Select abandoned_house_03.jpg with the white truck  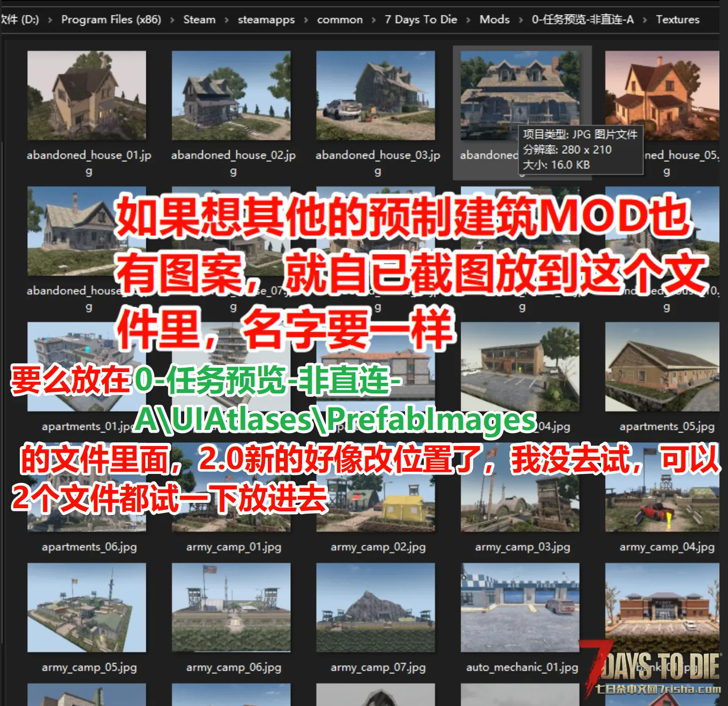pos(376,95)
